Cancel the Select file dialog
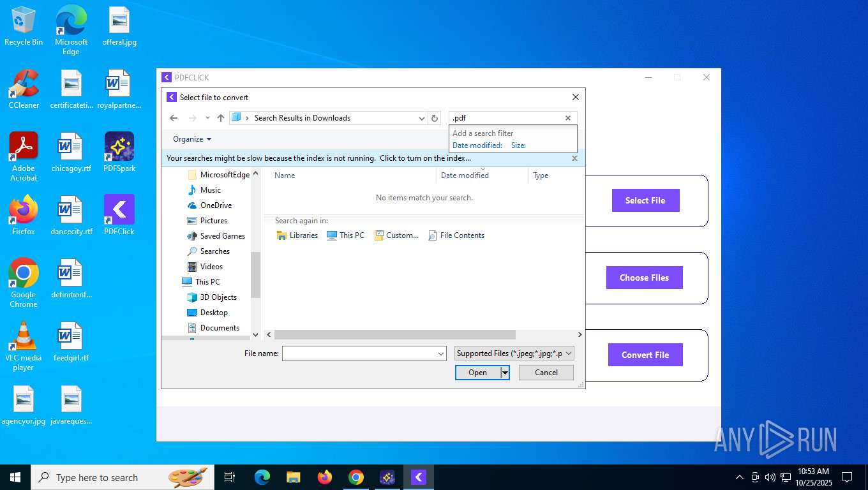Screen dimensions: 868x490 546,373
